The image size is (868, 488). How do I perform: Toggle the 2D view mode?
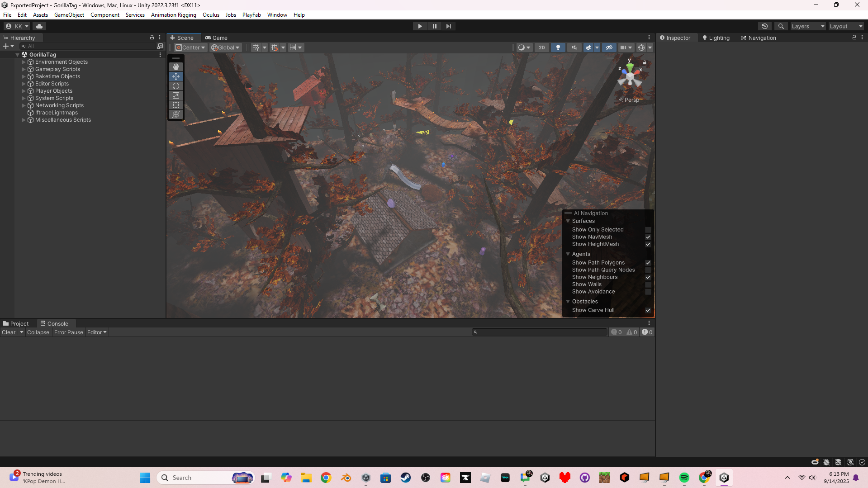tap(541, 47)
